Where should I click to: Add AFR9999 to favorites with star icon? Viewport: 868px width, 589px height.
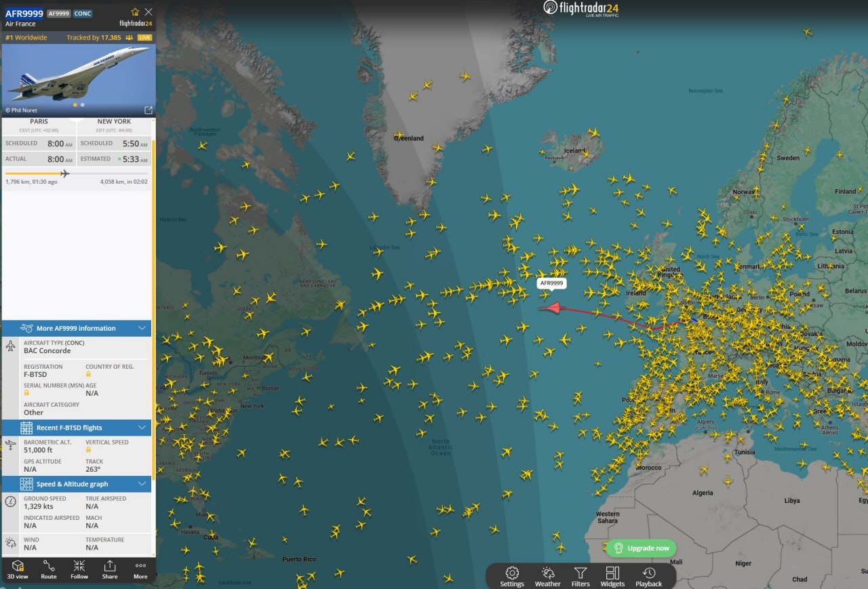[x=135, y=12]
